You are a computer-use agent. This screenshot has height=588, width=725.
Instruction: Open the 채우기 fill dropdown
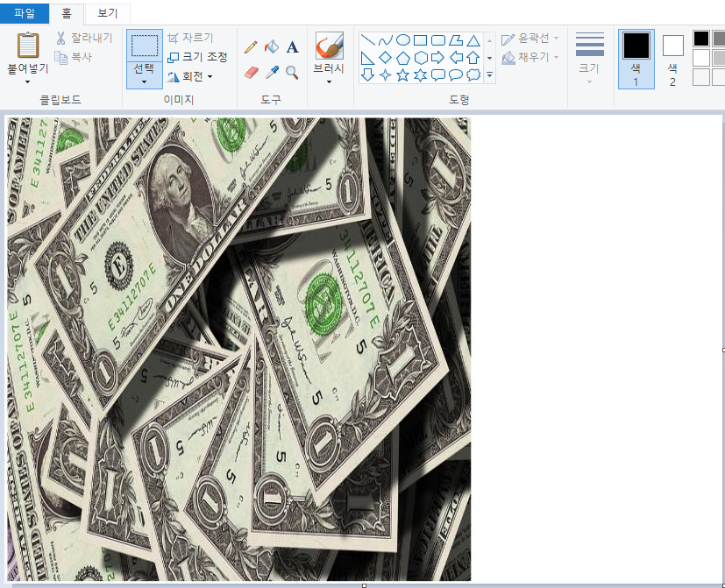pos(530,57)
